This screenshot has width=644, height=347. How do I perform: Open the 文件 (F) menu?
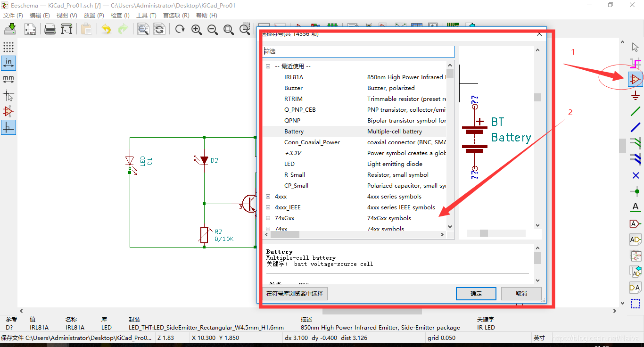click(x=13, y=16)
